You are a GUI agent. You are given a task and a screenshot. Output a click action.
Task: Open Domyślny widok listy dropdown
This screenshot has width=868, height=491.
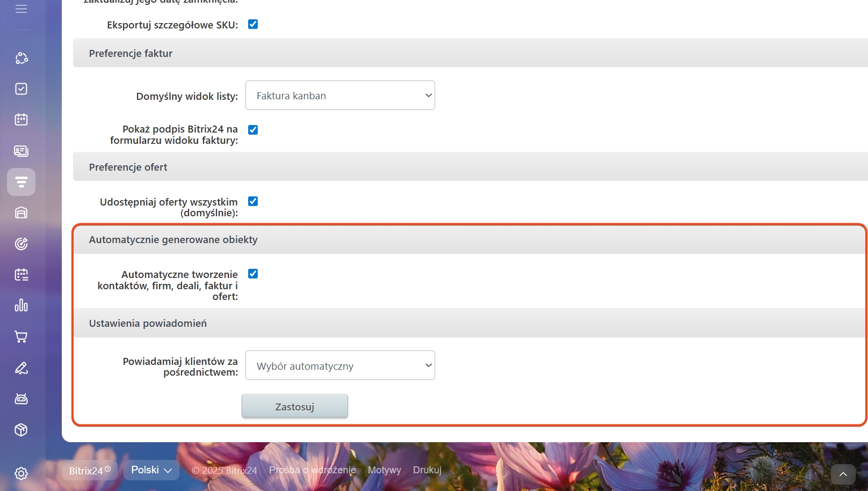[x=340, y=96]
